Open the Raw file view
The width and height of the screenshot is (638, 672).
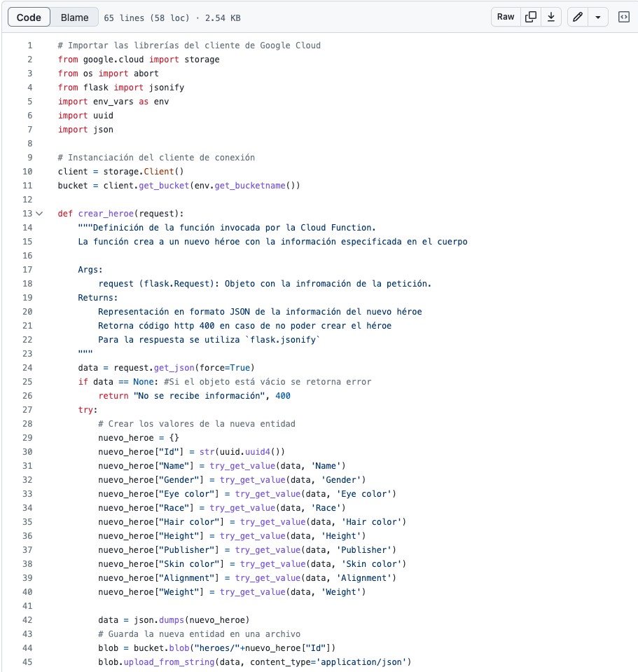tap(506, 17)
